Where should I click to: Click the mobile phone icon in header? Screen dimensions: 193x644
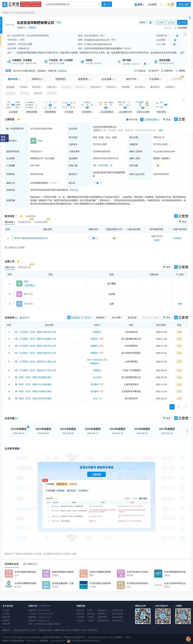click(x=161, y=4)
